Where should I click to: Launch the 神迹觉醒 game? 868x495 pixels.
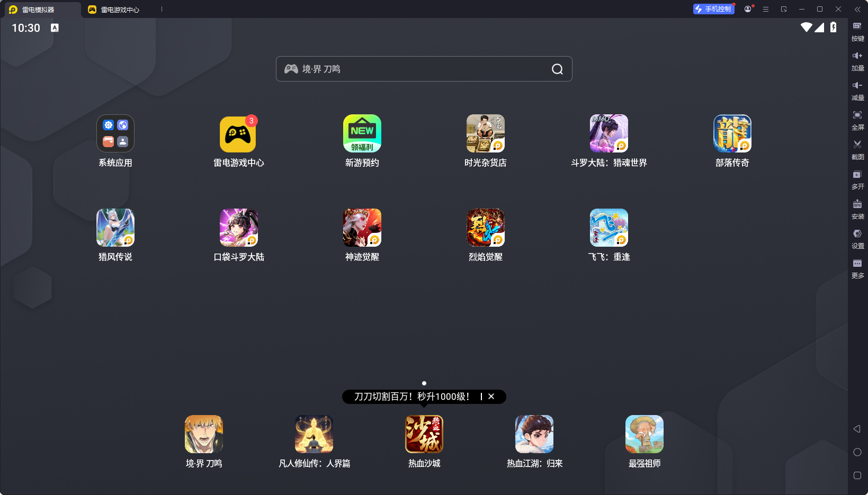click(362, 228)
